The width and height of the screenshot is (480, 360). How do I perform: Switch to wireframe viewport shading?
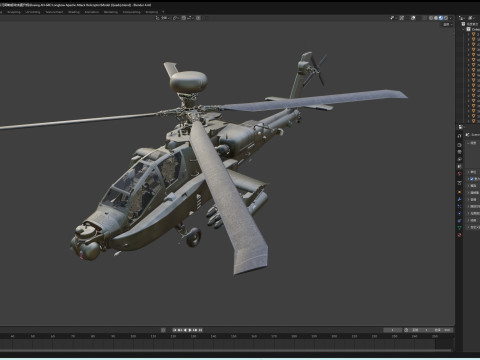[431, 18]
